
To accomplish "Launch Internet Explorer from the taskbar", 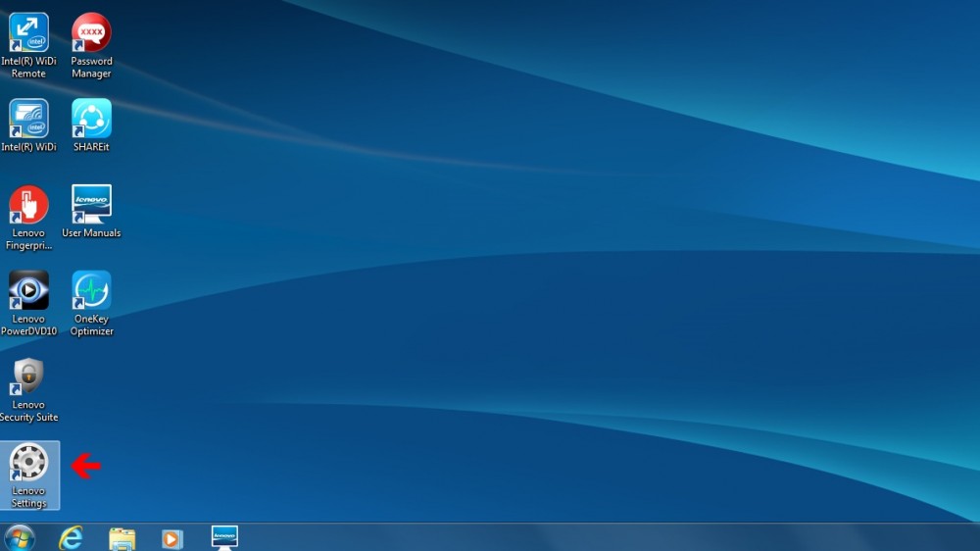I will (x=71, y=537).
